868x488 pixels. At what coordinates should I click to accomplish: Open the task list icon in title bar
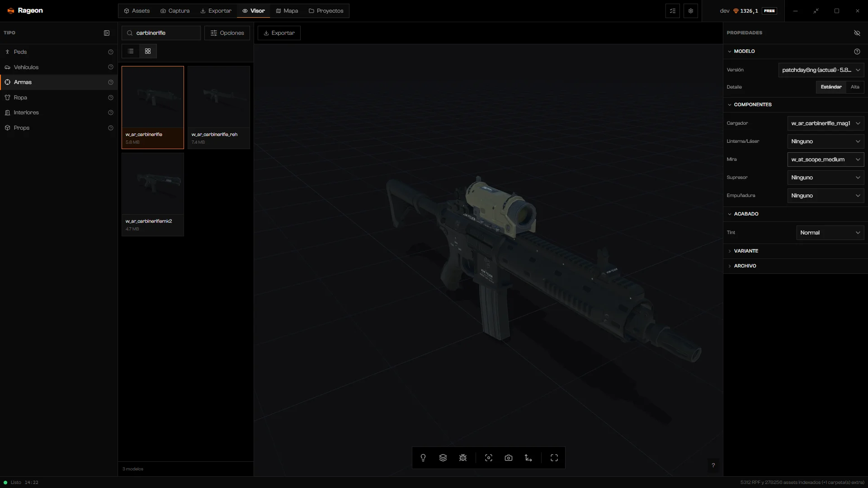pos(673,11)
